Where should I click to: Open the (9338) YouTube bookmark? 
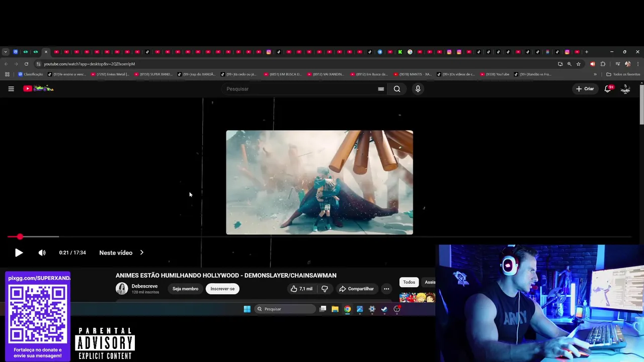pyautogui.click(x=495, y=74)
